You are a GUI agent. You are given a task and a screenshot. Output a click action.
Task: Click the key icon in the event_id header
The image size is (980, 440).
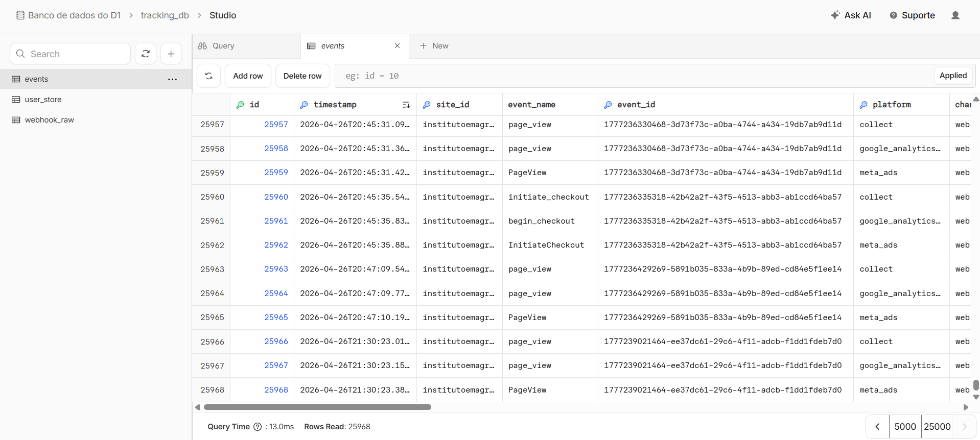coord(608,105)
